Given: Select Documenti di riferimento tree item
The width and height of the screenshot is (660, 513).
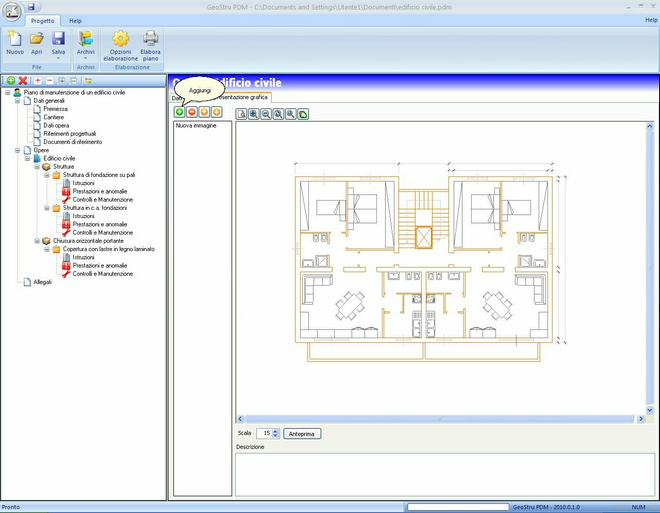Looking at the screenshot, I should [73, 142].
